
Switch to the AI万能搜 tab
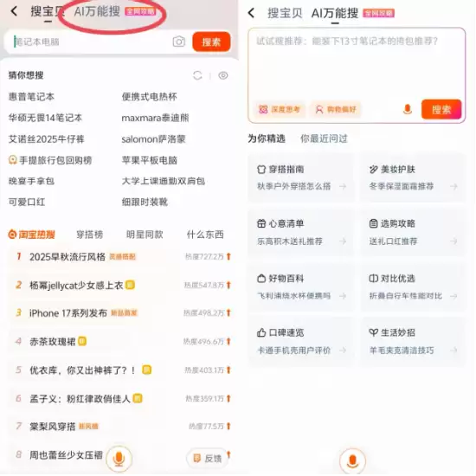[x=97, y=11]
